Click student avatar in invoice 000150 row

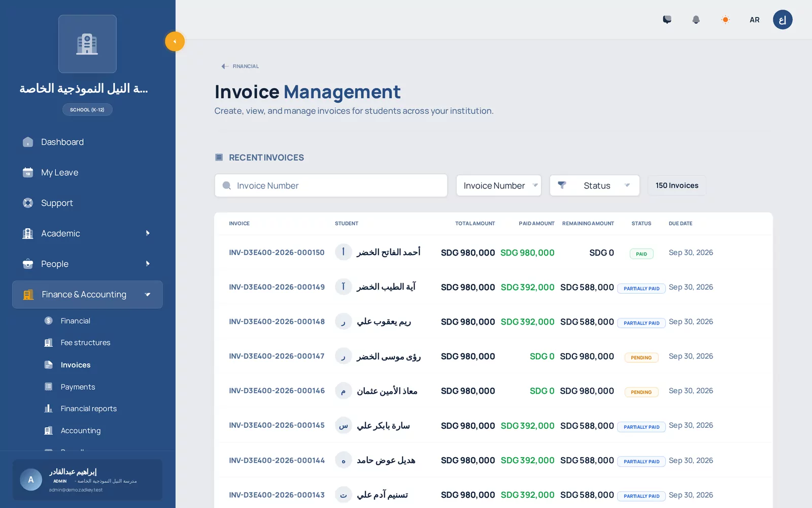click(x=344, y=252)
